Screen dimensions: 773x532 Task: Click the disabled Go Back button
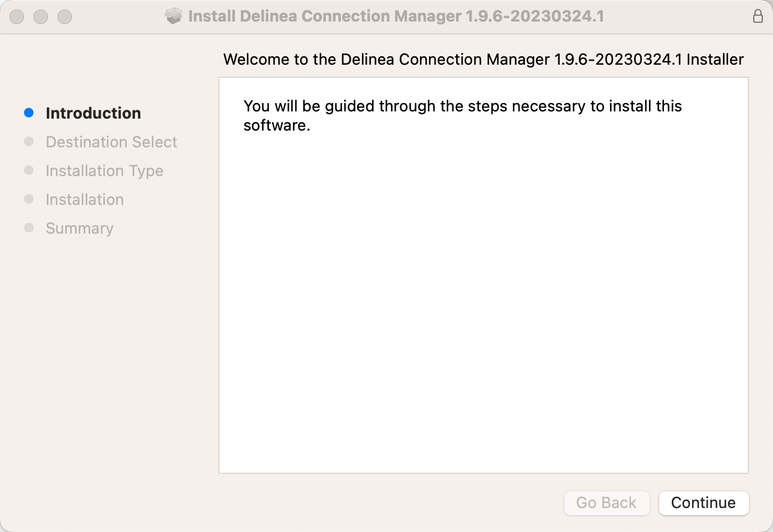pyautogui.click(x=606, y=503)
